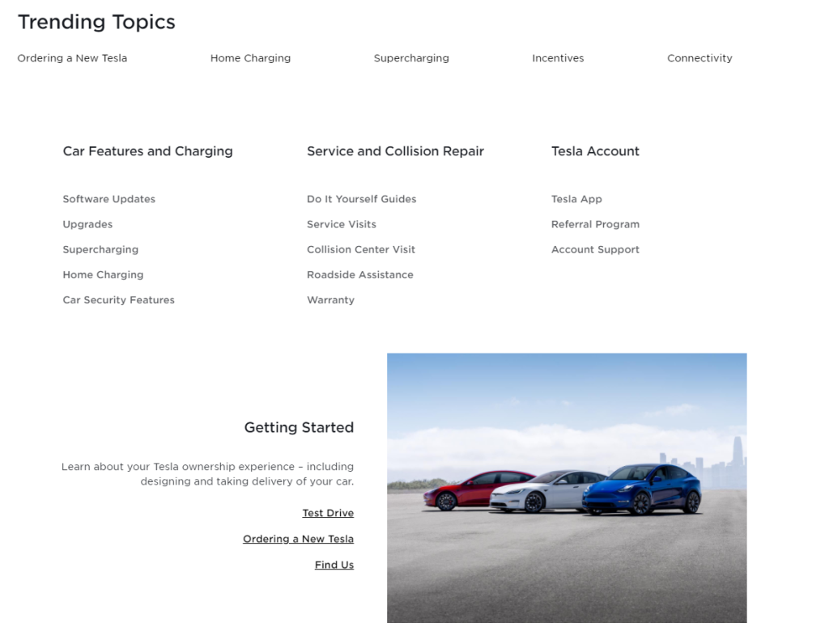View the Home Charging support article
829x644 pixels.
[x=103, y=274]
